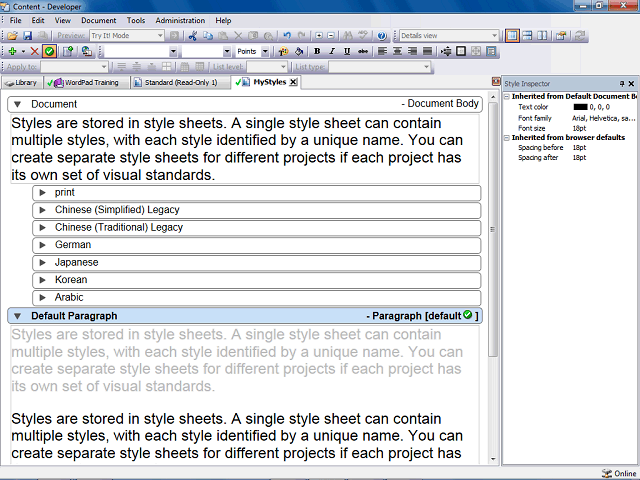The image size is (640, 480).
Task: Pin the Style Inspector panel
Action: pyautogui.click(x=622, y=84)
